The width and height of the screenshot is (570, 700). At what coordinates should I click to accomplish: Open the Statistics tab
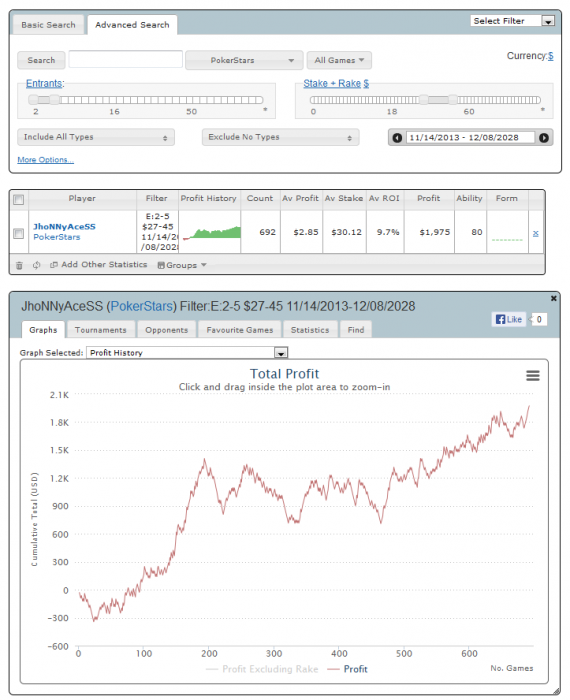[310, 330]
